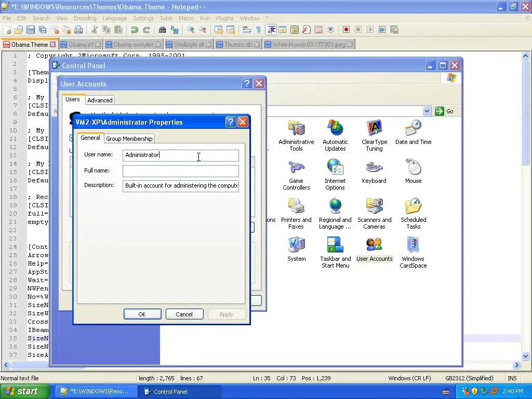
Task: Open the Language menu
Action: click(115, 18)
